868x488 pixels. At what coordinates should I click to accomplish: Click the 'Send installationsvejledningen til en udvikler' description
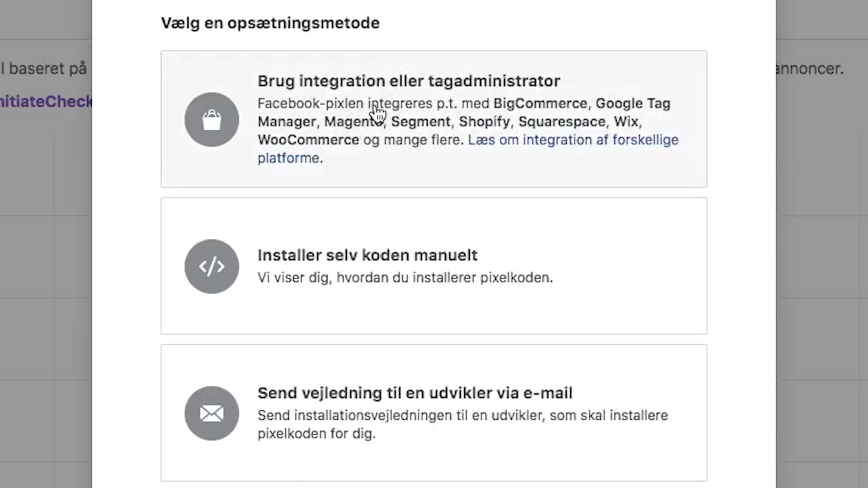point(462,416)
